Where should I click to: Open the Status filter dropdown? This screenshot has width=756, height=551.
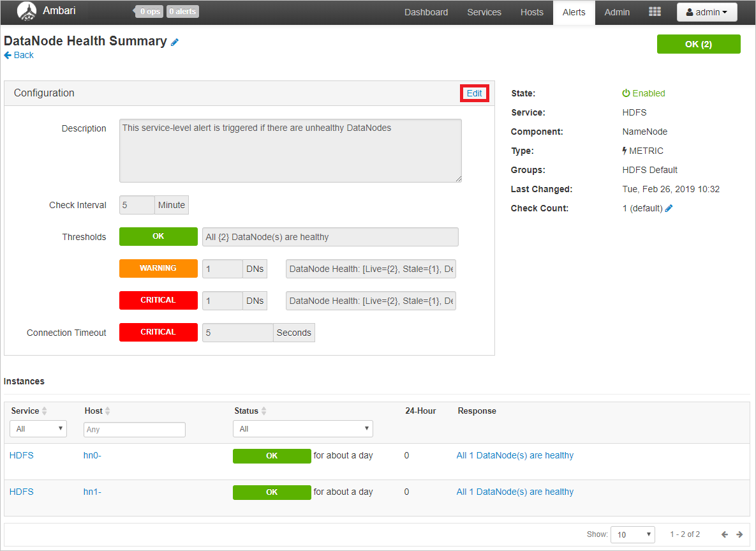(302, 428)
